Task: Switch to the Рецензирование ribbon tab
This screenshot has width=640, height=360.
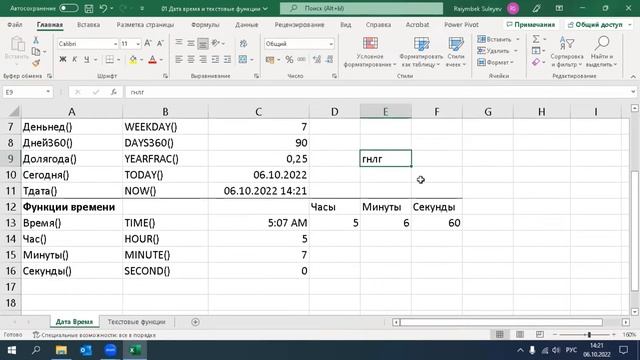Action: (x=299, y=24)
